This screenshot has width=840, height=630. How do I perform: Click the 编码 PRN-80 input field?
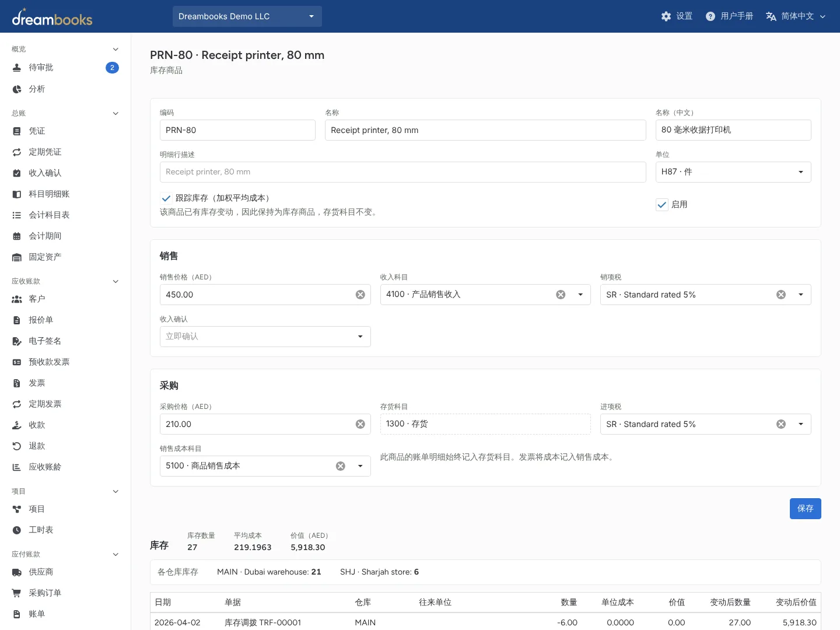(237, 130)
